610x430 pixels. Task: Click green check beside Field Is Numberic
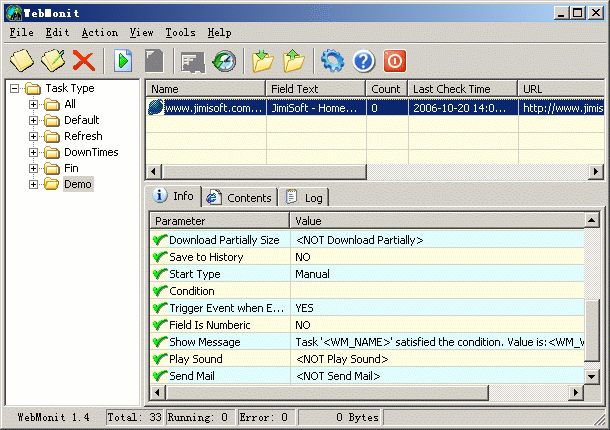point(160,325)
